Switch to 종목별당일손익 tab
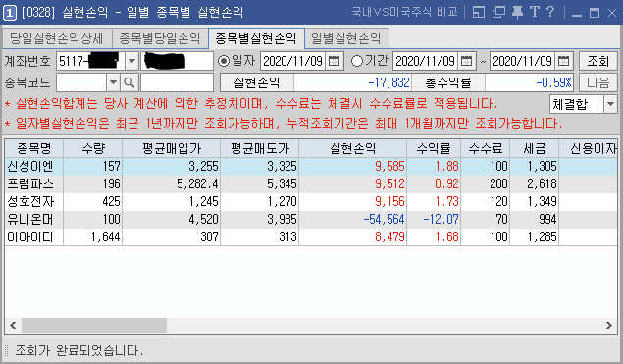Screen dimensions: 623x364 (160, 38)
